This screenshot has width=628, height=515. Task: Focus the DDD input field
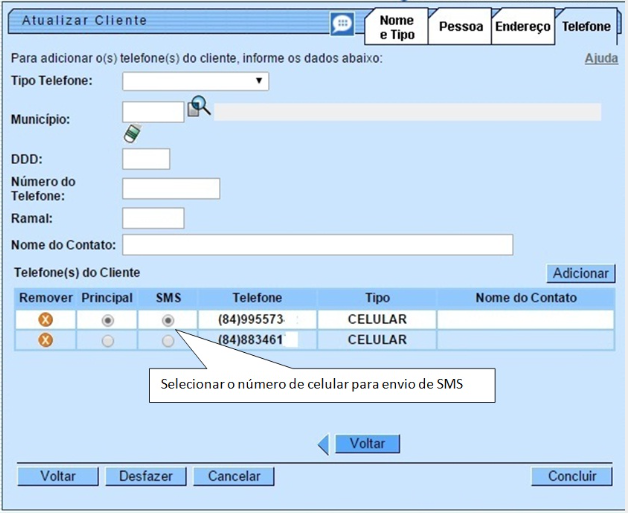click(146, 159)
